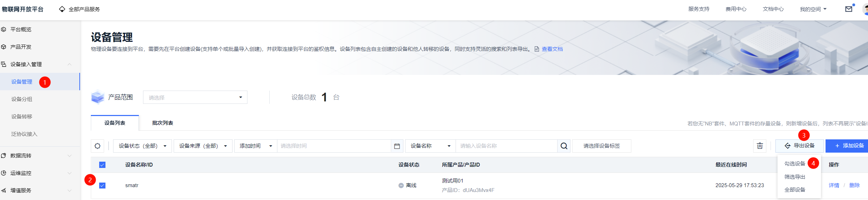The image size is (868, 200).
Task: Click the 请选择时间 date input field
Action: 334,146
